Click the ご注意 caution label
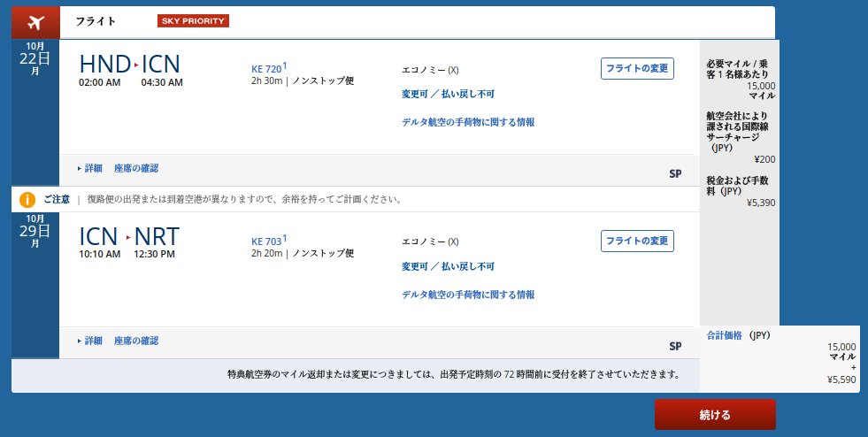The height and width of the screenshot is (437, 868). pos(57,199)
